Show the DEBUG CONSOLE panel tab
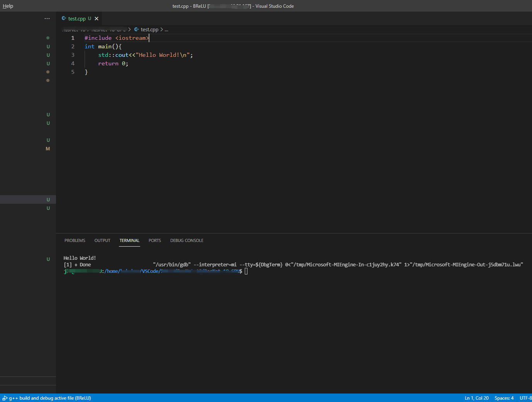The width and height of the screenshot is (532, 402). point(187,240)
